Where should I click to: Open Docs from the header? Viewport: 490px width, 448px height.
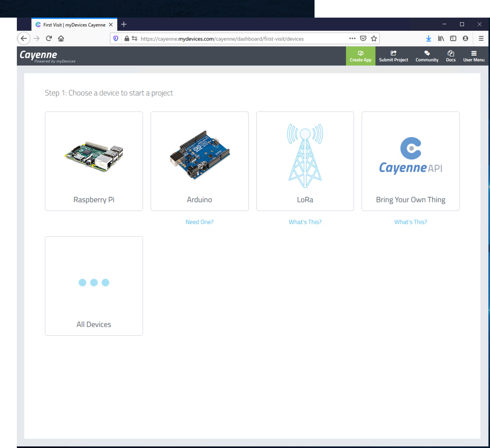coord(451,56)
